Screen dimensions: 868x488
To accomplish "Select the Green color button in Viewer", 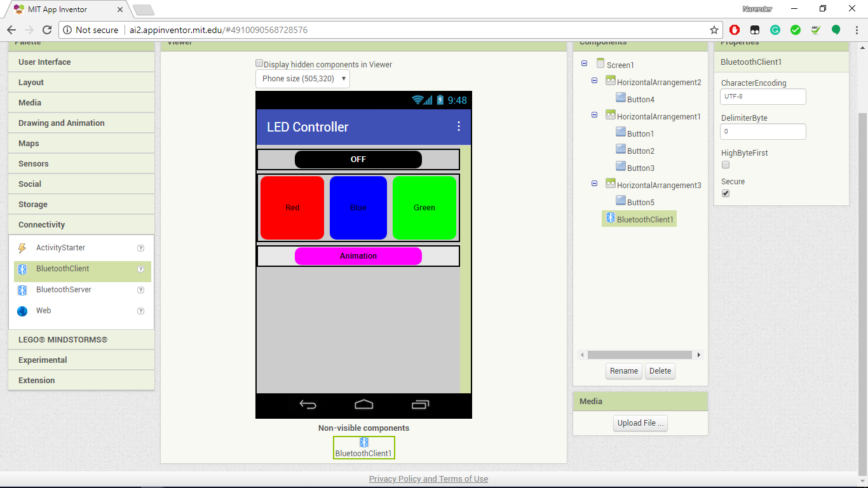I will click(424, 208).
